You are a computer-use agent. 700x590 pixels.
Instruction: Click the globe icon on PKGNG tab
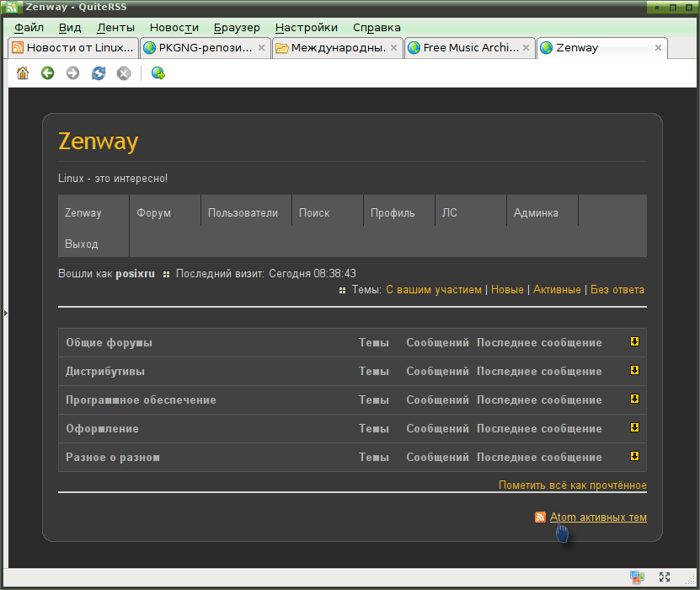150,48
